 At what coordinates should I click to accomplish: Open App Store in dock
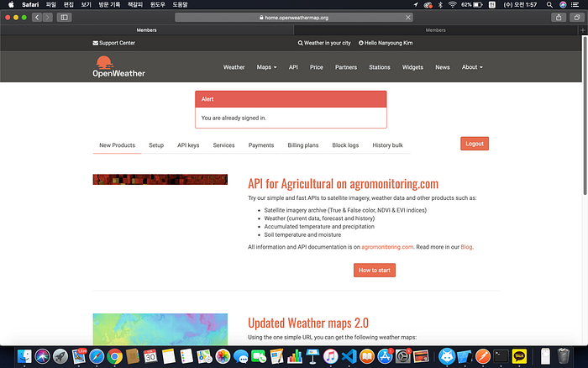(x=385, y=356)
